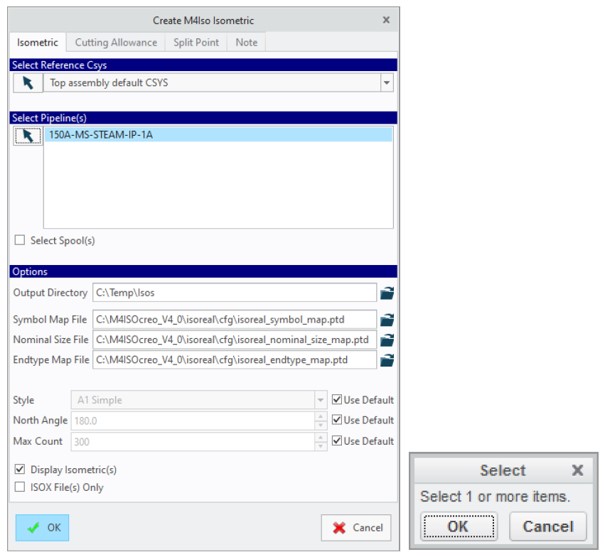Close the Select dialog with its X
605x557 pixels.
(577, 470)
